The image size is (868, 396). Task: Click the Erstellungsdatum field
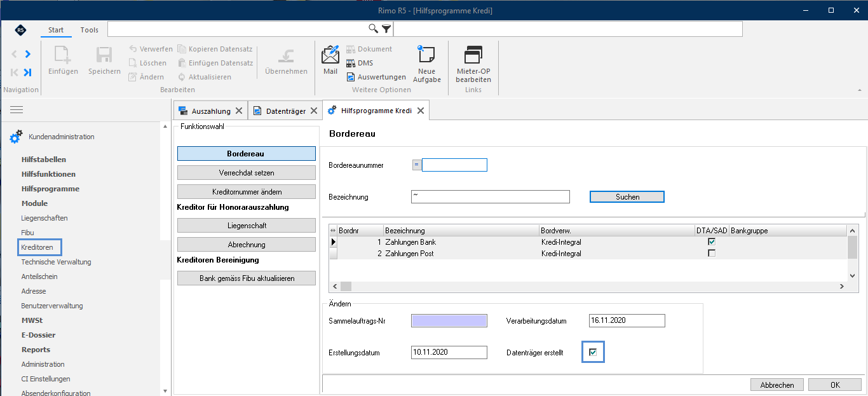[x=449, y=352]
